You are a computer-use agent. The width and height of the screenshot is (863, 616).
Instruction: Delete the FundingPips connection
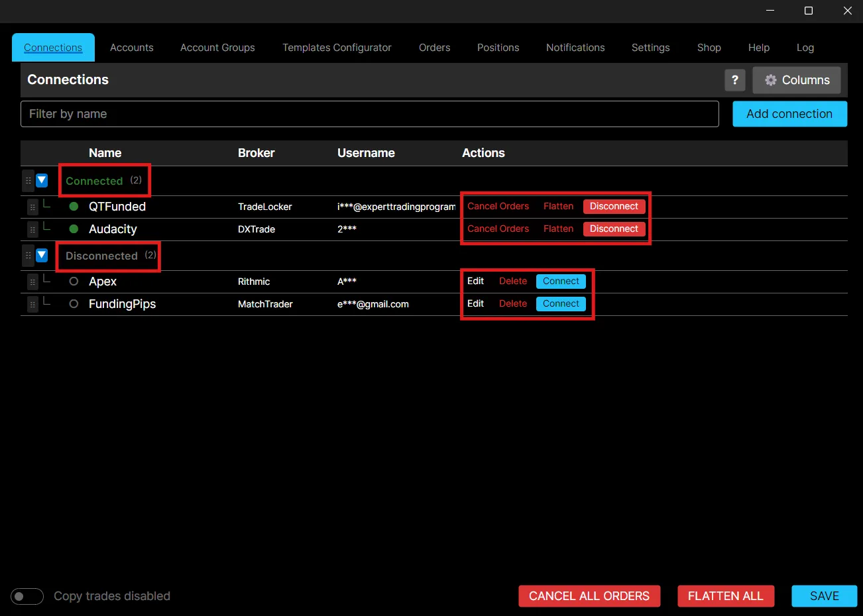click(x=513, y=304)
